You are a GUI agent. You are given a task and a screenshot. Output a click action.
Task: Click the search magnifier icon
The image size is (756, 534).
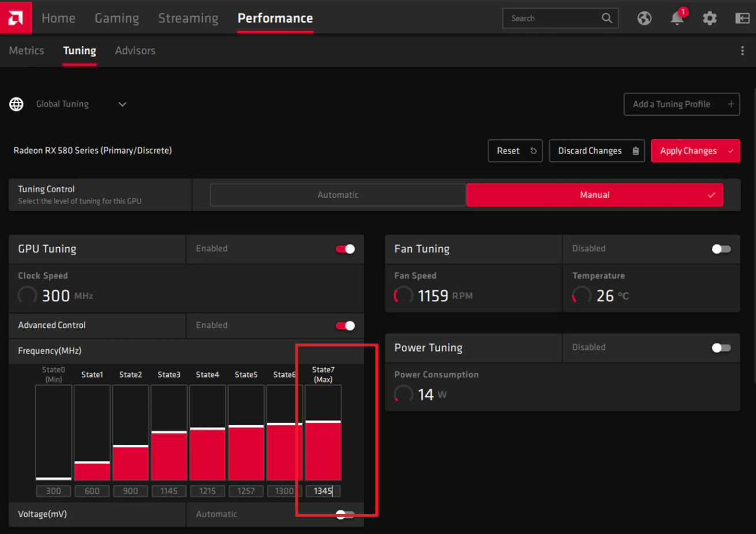click(x=607, y=18)
